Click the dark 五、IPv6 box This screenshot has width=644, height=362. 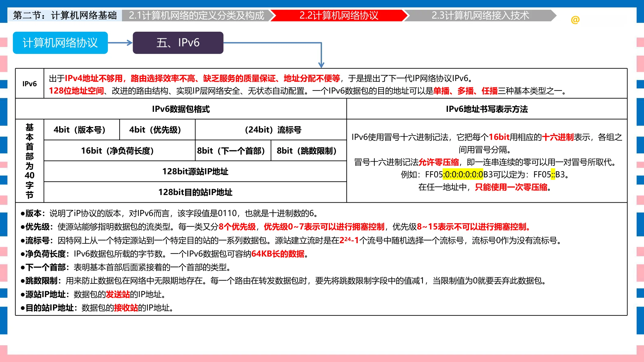(178, 43)
